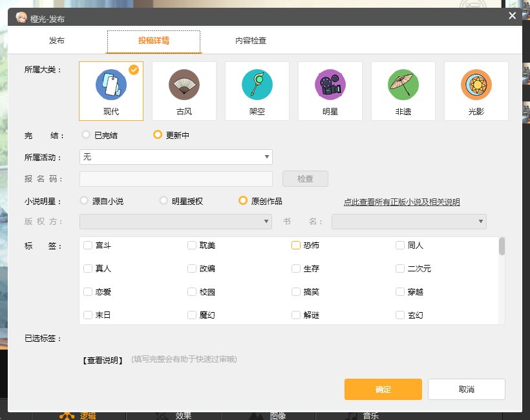The image size is (530, 420).
Task: Click the 逻辑 icon in bottom bar
Action: click(x=66, y=415)
